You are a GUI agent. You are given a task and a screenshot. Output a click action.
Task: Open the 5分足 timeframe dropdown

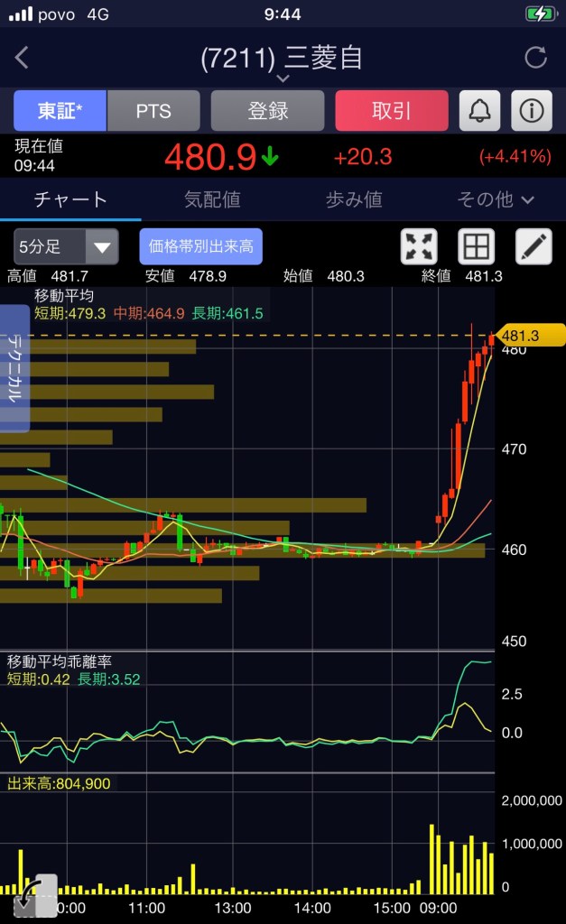(x=66, y=246)
